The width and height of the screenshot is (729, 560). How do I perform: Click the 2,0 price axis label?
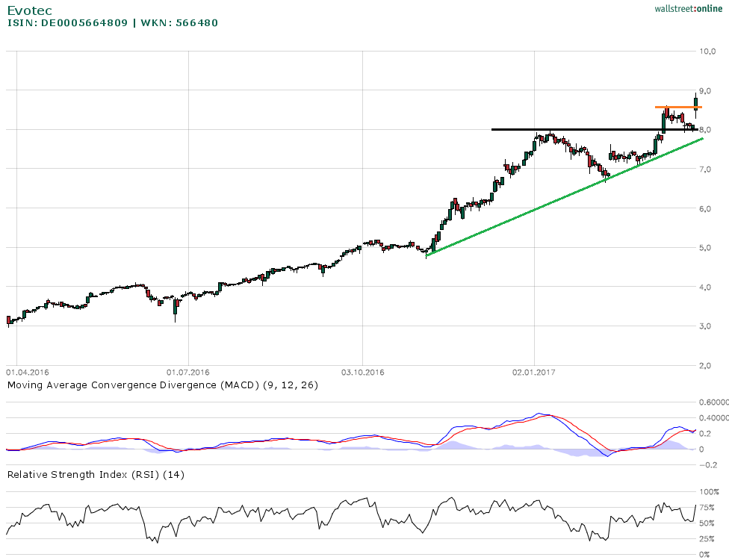coord(705,366)
